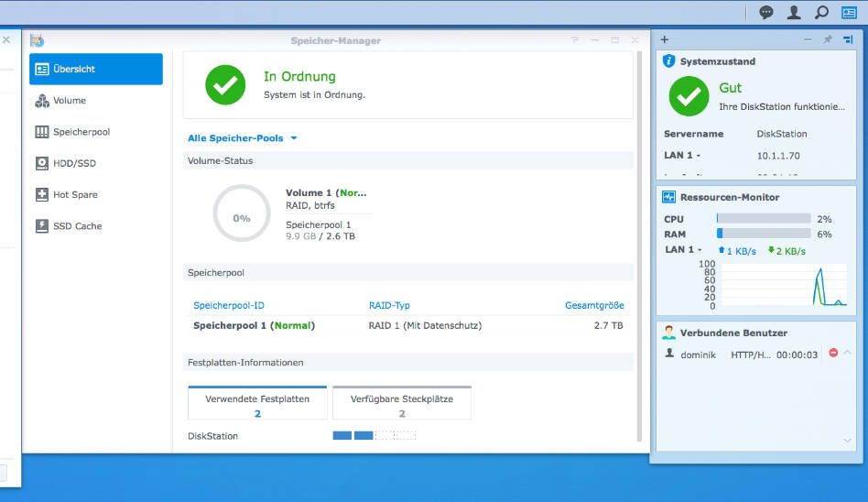Screen dimensions: 868x502
Task: Switch to the Verfügbare Steckplätze tab
Action: (402, 403)
